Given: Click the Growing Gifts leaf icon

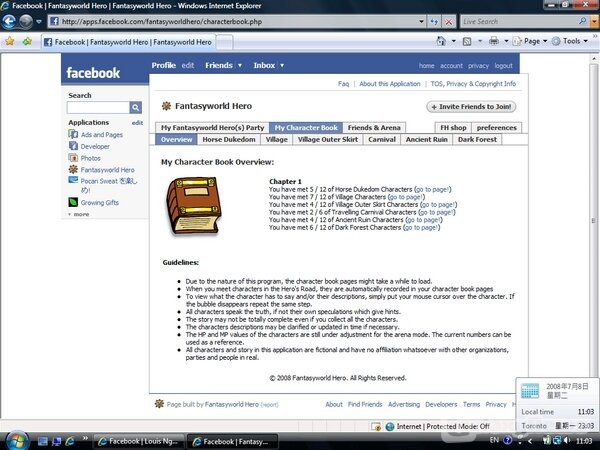Looking at the screenshot, I should 73,202.
